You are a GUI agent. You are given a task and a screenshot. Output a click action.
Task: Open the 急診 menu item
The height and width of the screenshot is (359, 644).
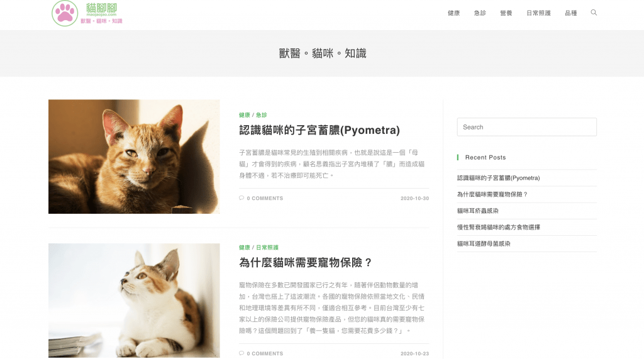[x=480, y=13]
